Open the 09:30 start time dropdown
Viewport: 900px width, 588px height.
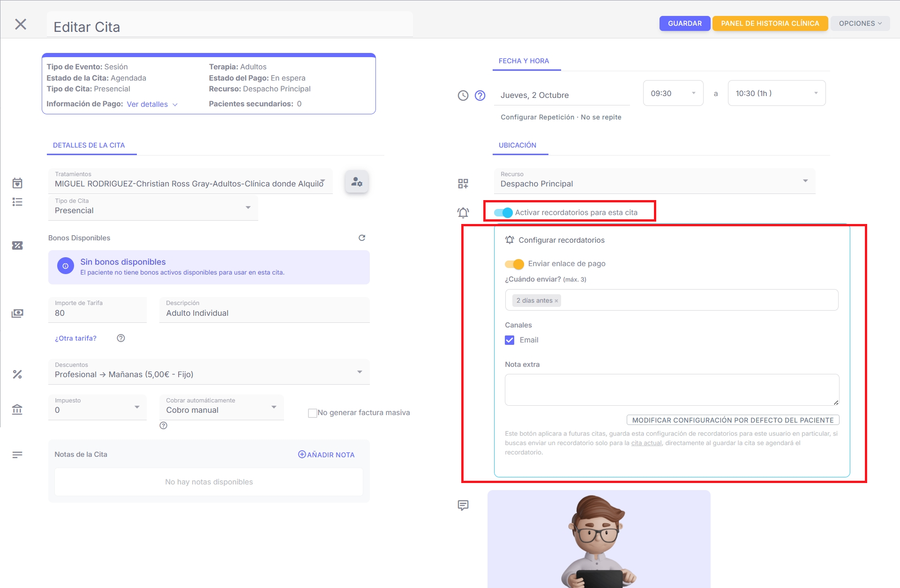tap(673, 93)
